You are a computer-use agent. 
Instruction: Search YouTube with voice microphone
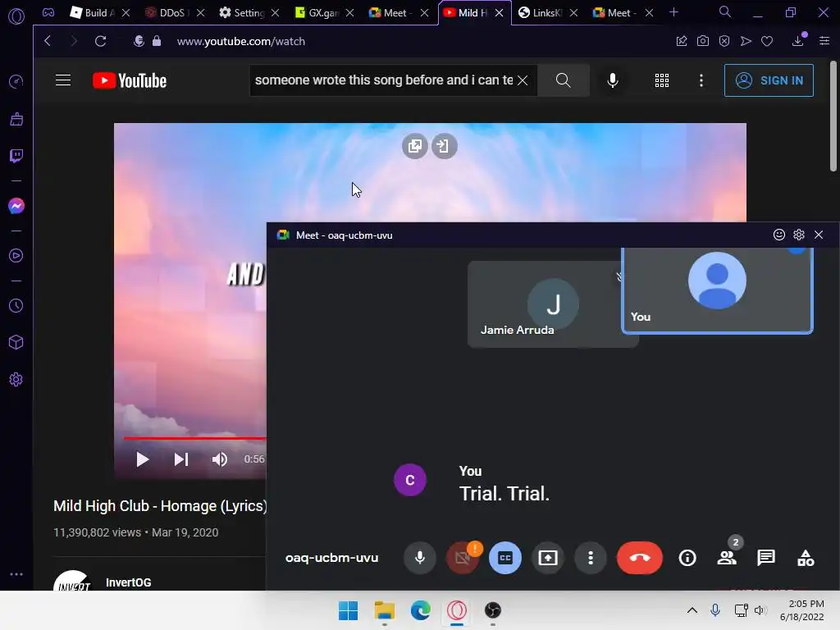pos(613,80)
